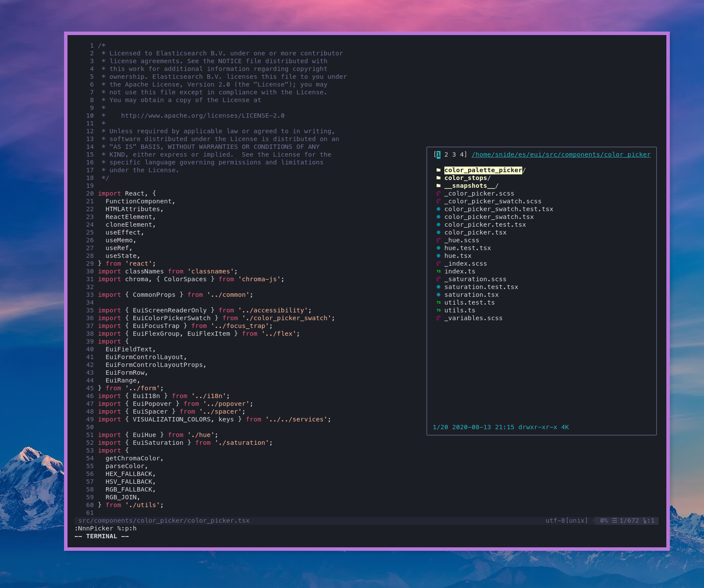Click the TypeScript icon beside utils.ts

[x=438, y=310]
